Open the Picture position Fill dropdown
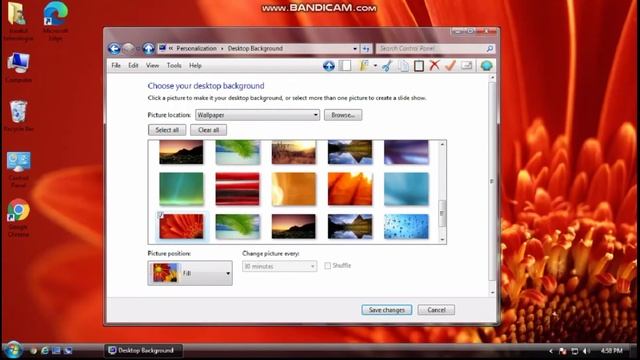640x360 pixels. pos(190,273)
